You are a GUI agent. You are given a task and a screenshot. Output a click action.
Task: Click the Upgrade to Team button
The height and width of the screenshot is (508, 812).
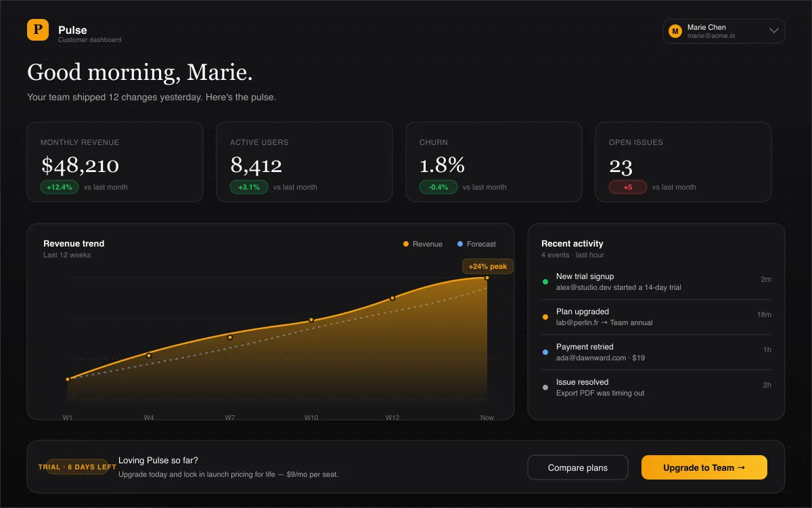point(704,467)
